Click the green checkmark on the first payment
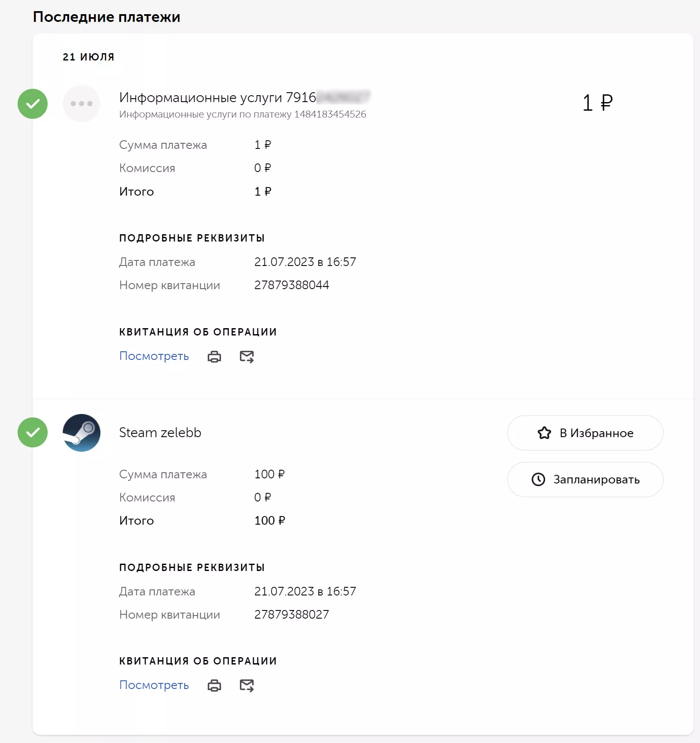 click(33, 104)
